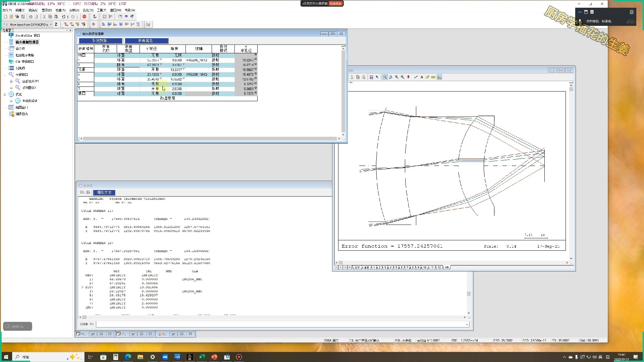Click the save icon in plot window

[x=371, y=77]
